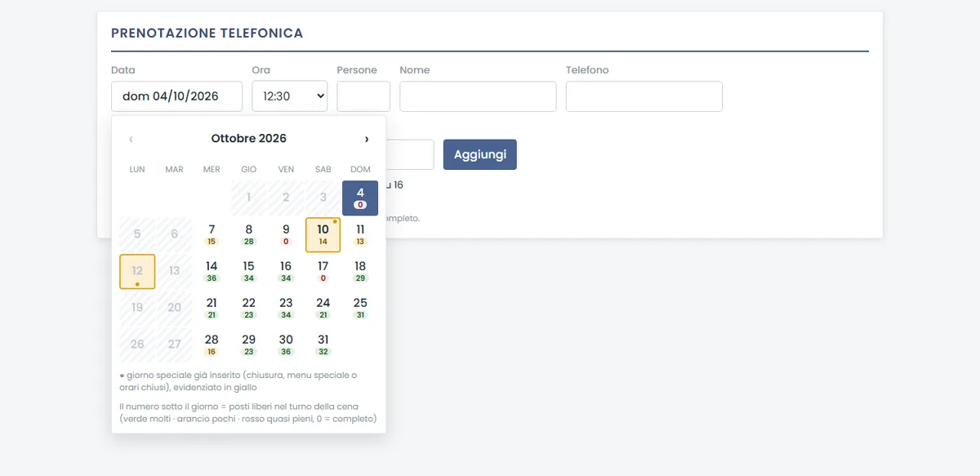This screenshot has width=980, height=476.
Task: Select October 28 in calendar
Action: click(x=212, y=345)
